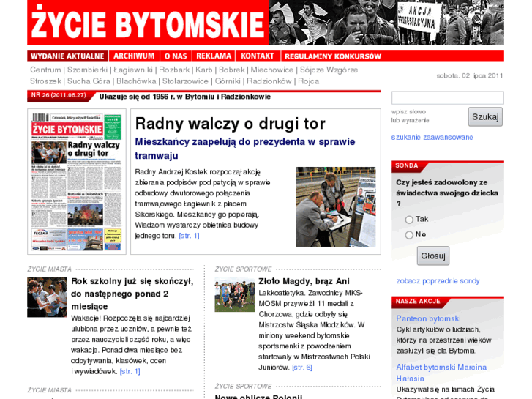Select the Centrum district link

[x=45, y=70]
